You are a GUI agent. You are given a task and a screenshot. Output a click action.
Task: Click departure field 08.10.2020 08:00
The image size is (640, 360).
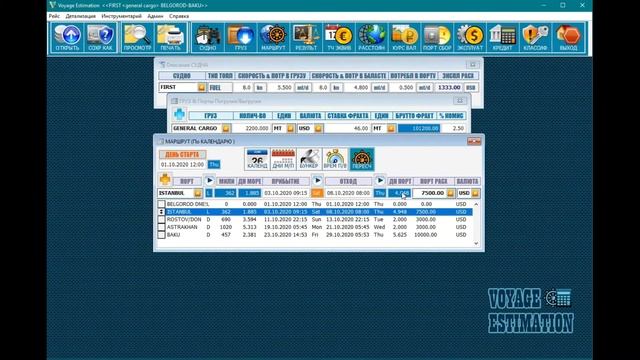pyautogui.click(x=348, y=193)
